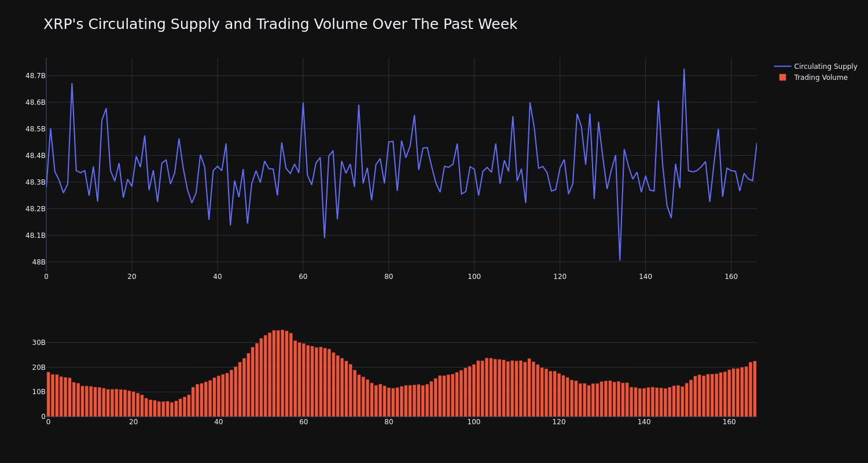
Task: Click the first volume bar at index 0
Action: pos(49,394)
